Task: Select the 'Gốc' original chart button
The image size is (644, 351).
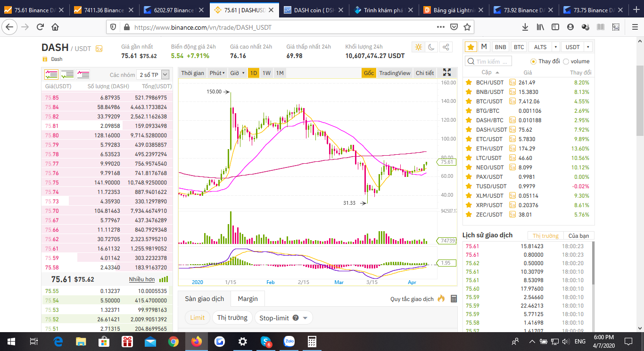Action: [x=369, y=73]
